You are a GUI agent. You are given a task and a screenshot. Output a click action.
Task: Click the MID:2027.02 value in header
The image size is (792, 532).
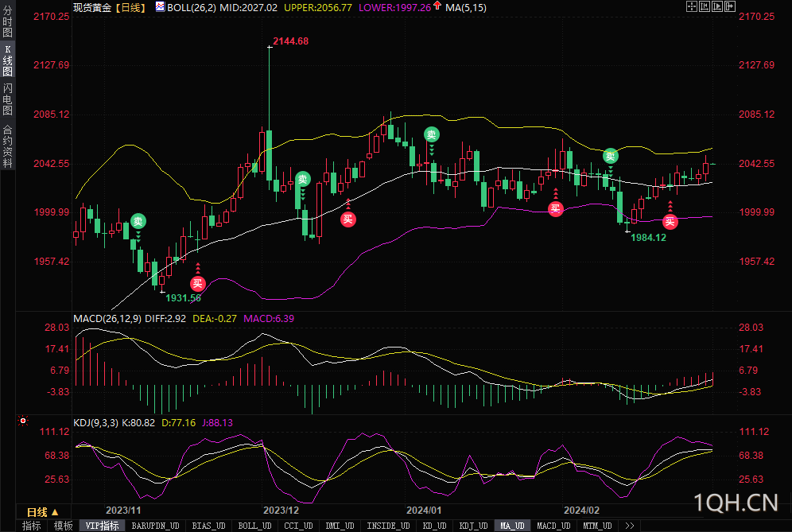pyautogui.click(x=249, y=8)
